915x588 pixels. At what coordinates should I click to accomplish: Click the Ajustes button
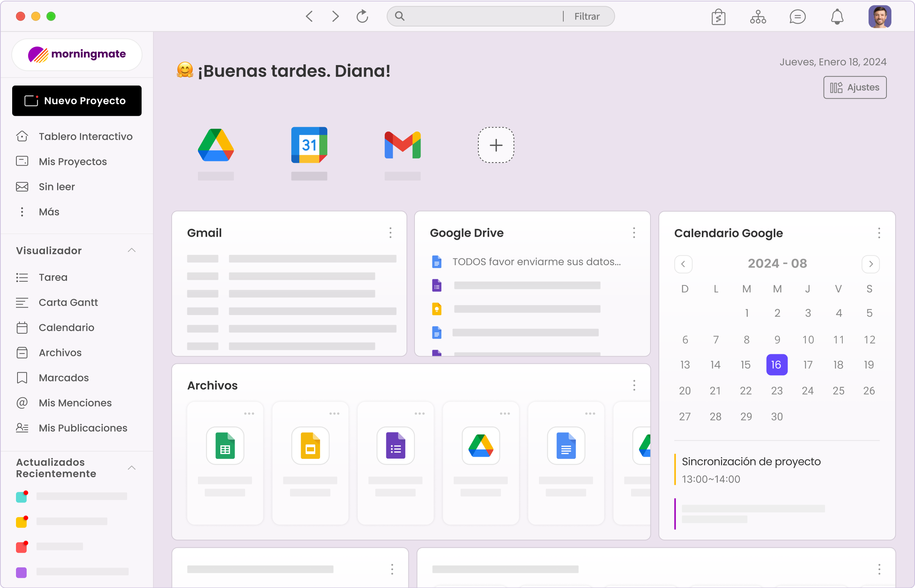[854, 88]
